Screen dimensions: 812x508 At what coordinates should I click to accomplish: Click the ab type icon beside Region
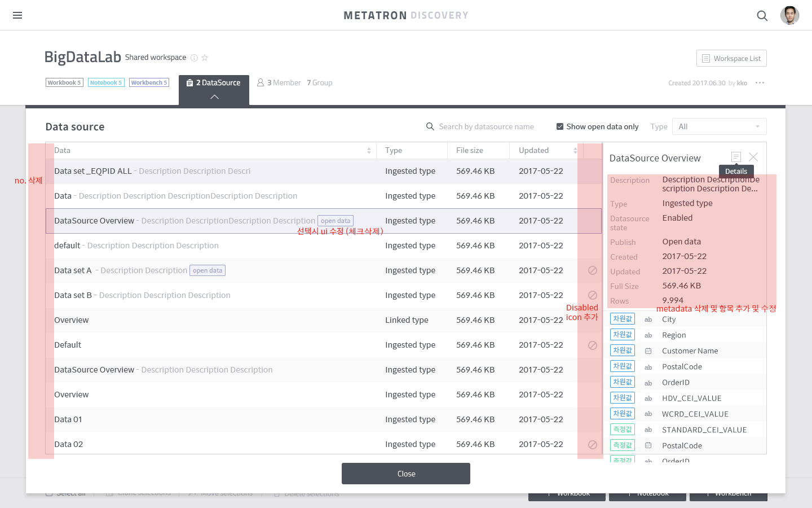tap(648, 335)
